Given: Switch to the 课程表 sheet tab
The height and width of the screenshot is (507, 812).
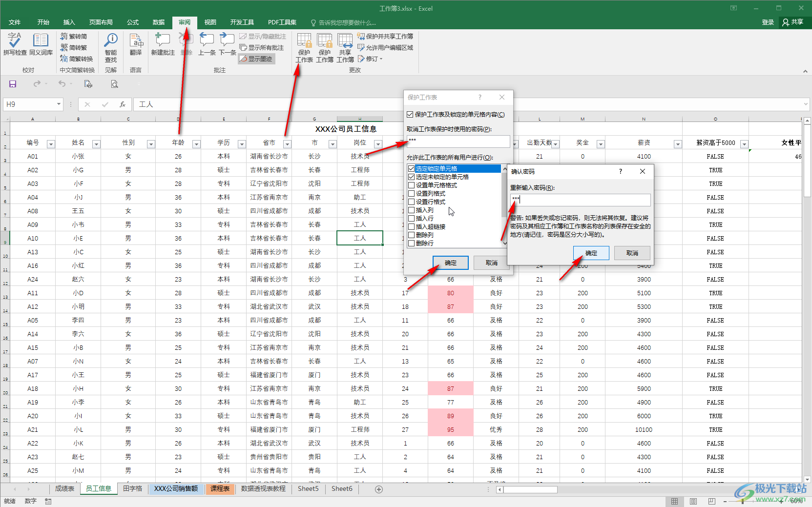Looking at the screenshot, I should click(220, 489).
